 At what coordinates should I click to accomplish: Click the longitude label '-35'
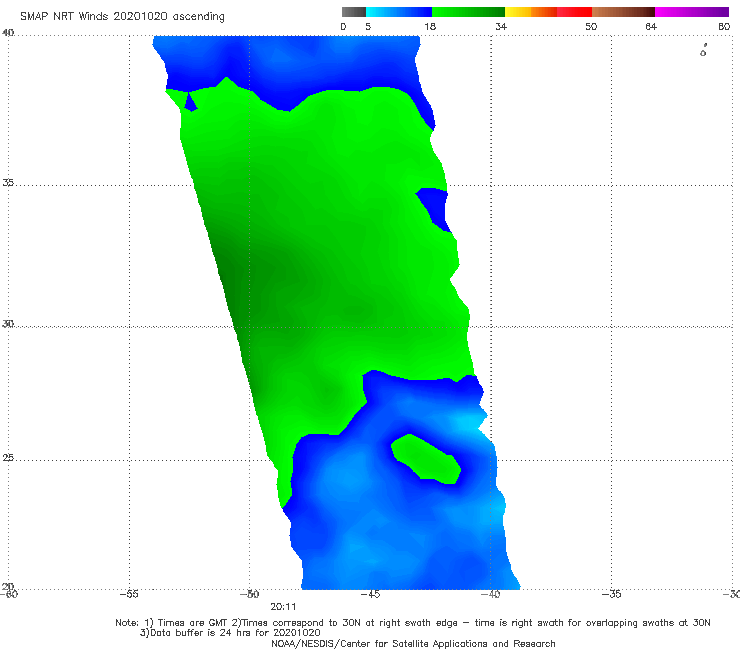[612, 594]
